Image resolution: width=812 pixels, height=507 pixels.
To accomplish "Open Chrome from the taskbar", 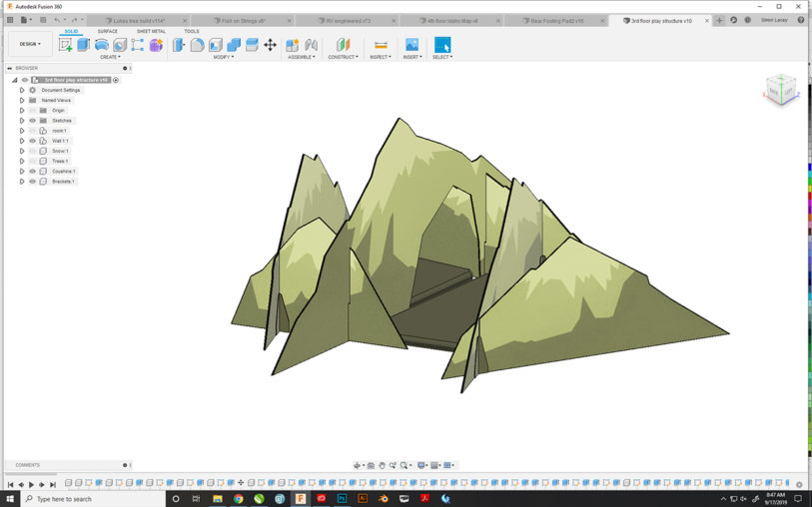I will [x=239, y=499].
